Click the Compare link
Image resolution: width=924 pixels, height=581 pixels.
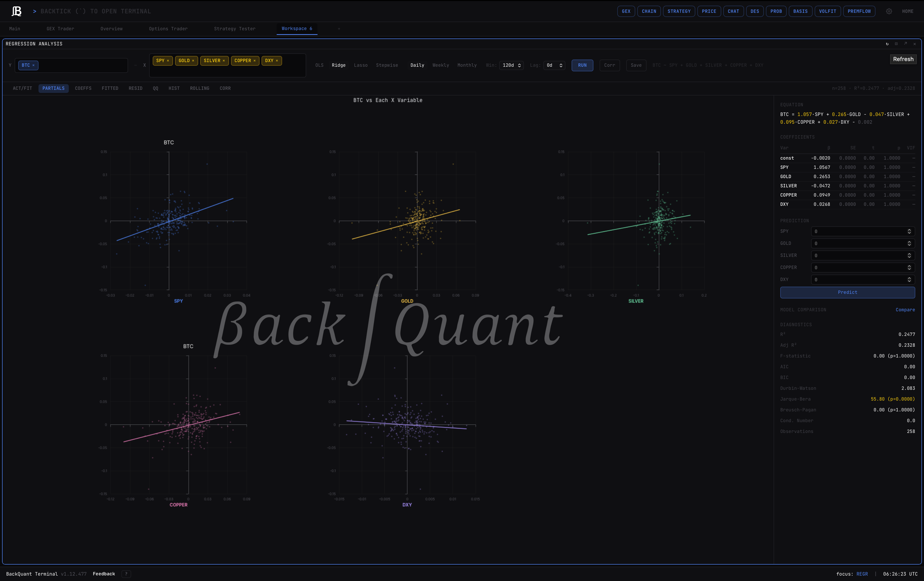point(905,310)
